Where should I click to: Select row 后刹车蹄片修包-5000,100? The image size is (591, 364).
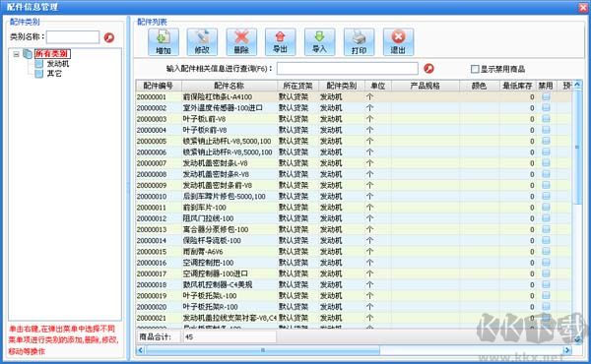[354, 196]
